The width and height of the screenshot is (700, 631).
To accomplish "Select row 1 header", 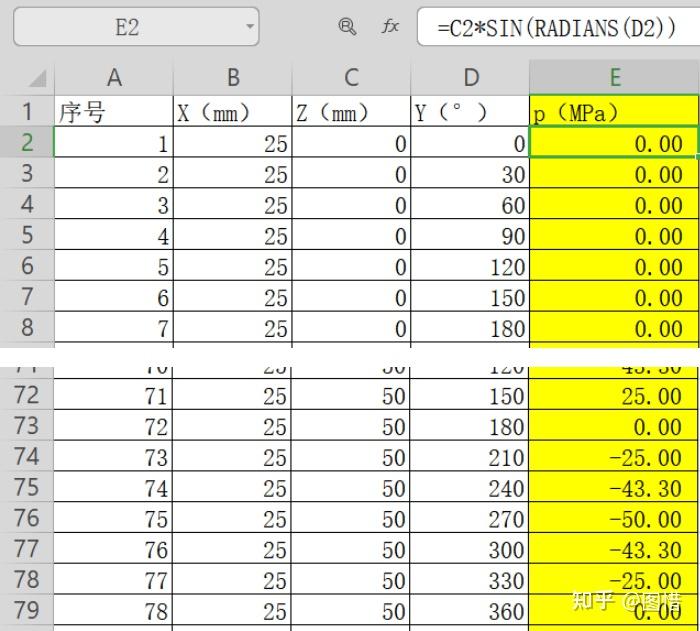I will pyautogui.click(x=27, y=111).
